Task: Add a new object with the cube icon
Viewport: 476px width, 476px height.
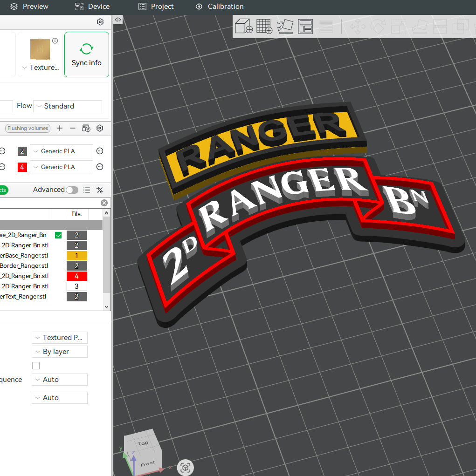Action: tap(243, 26)
